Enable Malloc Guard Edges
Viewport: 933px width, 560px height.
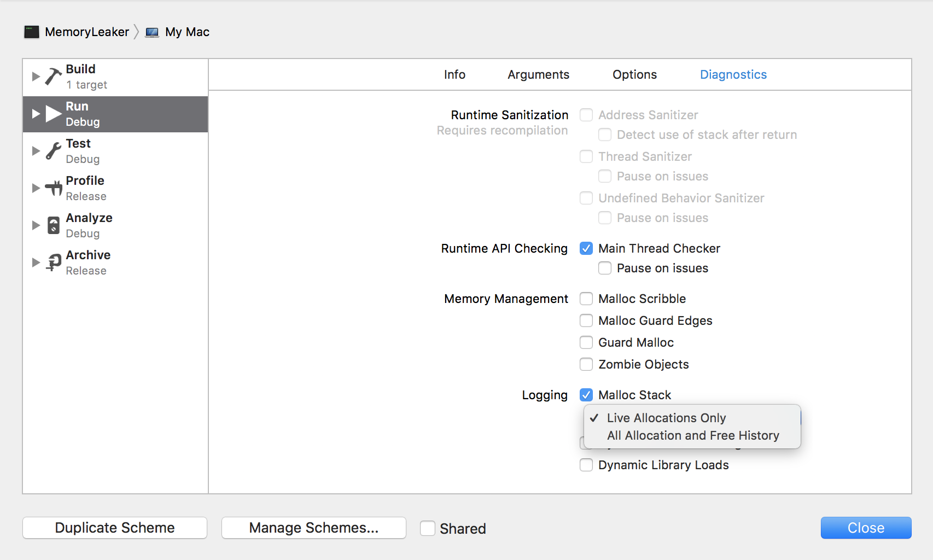pos(586,320)
